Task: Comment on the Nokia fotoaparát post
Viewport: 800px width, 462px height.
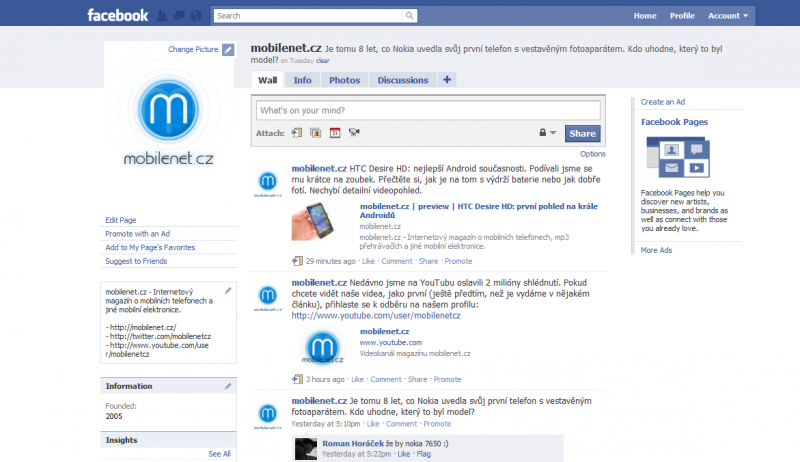Action: [402, 424]
